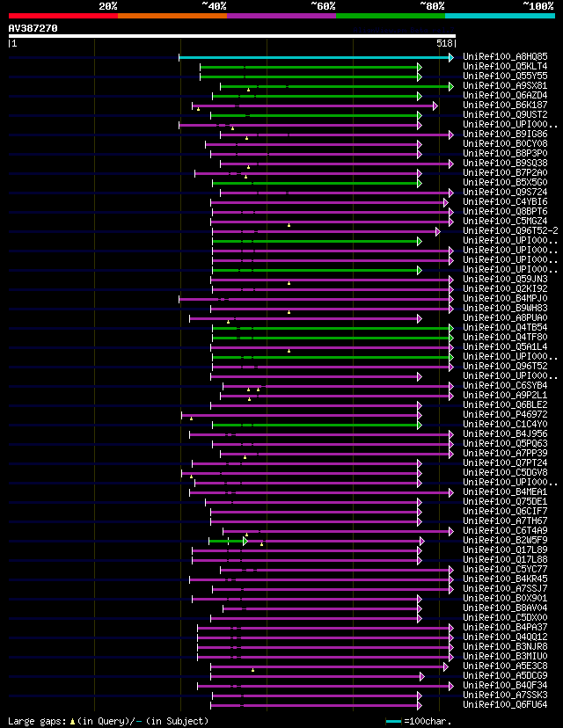
Task: Select the UniRef100_B4KR45 label
Action: pos(506,579)
